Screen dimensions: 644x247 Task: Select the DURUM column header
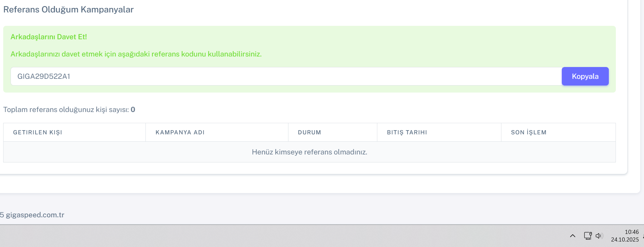coord(309,132)
